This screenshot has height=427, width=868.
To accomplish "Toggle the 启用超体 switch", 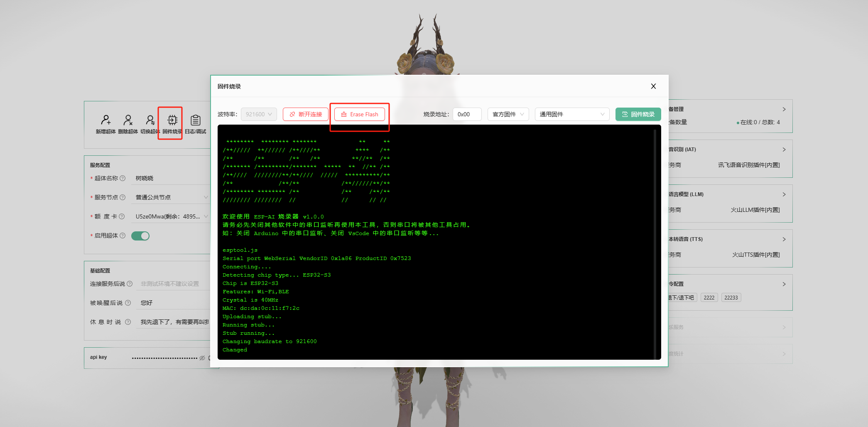I will (140, 236).
